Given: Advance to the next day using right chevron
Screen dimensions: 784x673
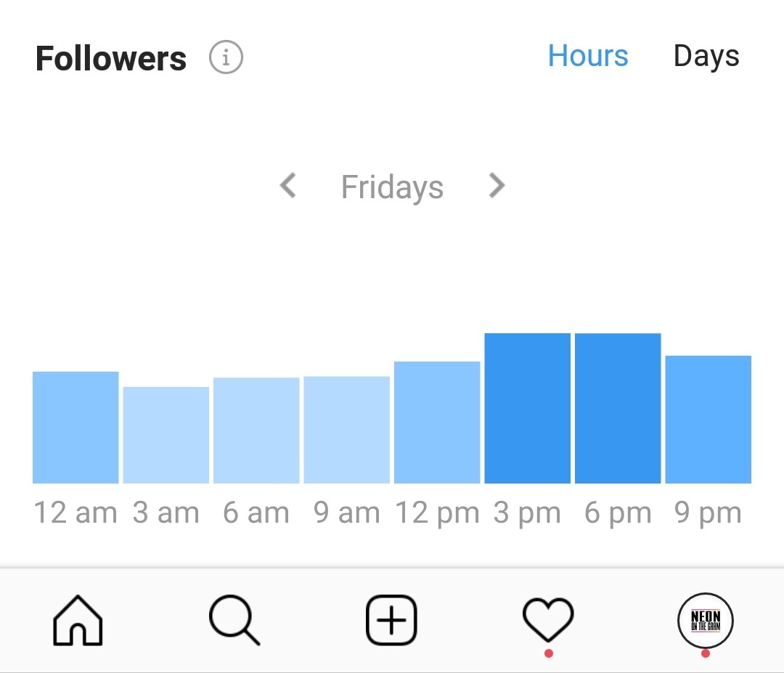Looking at the screenshot, I should (x=497, y=187).
